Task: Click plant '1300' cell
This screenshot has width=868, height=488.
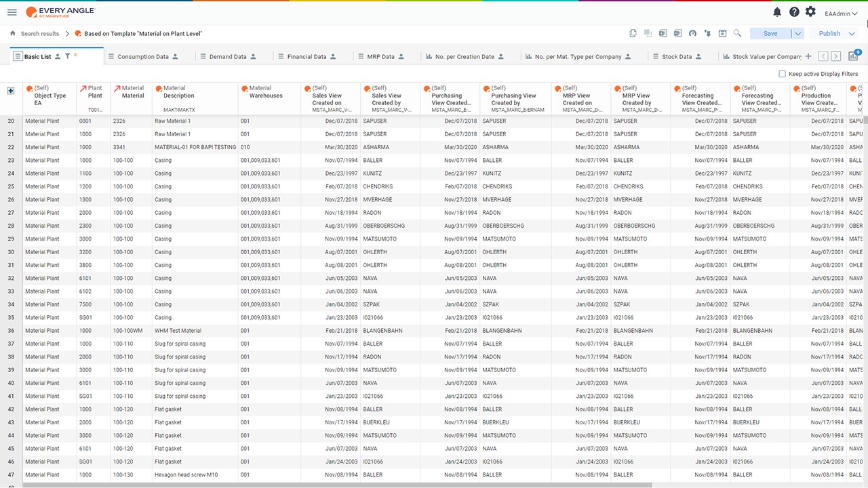Action: pyautogui.click(x=94, y=200)
